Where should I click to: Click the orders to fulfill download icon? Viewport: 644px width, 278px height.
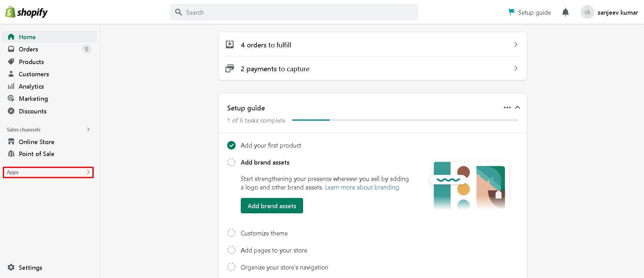[230, 44]
